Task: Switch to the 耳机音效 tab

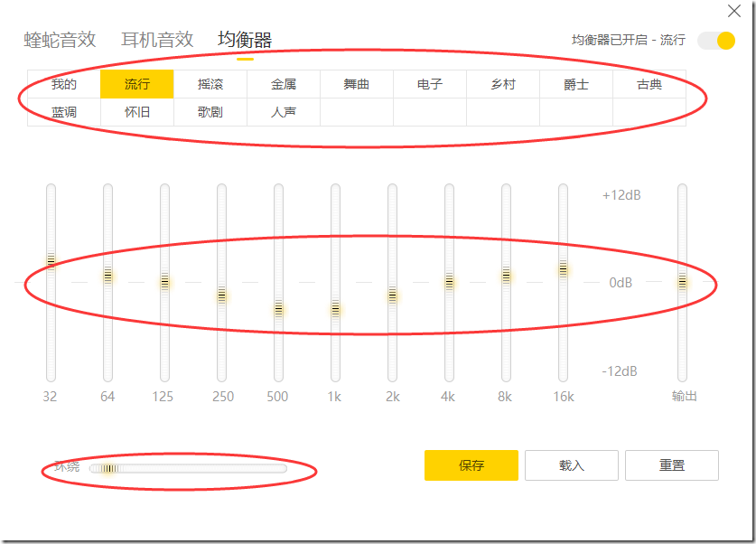Action: pos(155,40)
